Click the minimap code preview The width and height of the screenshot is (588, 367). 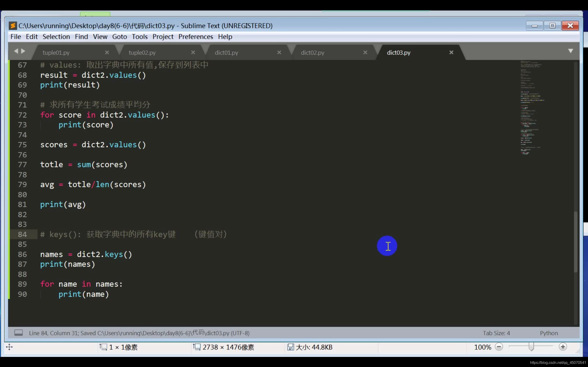coord(532,107)
